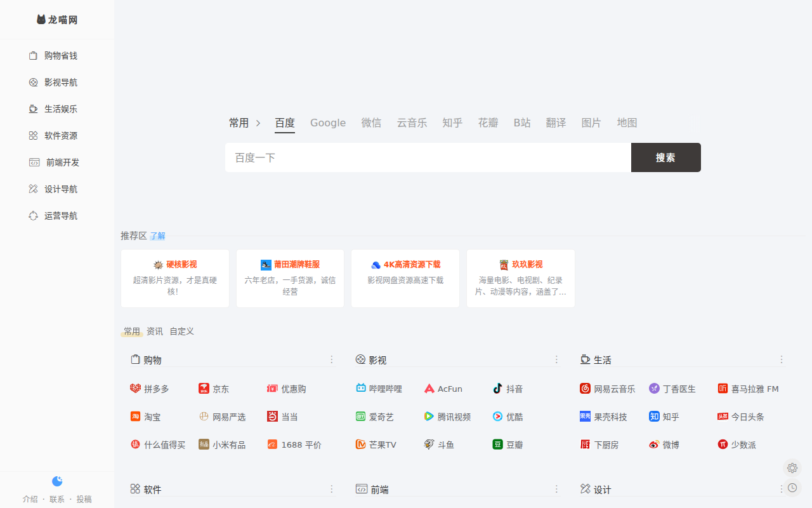Open settings with the floating gear icon
The height and width of the screenshot is (508, 812).
click(x=792, y=468)
